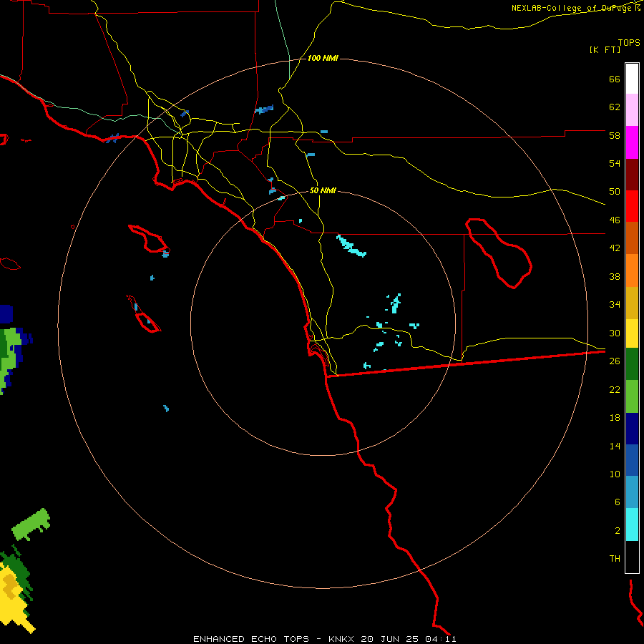Click the legend value 62
The height and width of the screenshot is (644, 644).
tap(615, 107)
